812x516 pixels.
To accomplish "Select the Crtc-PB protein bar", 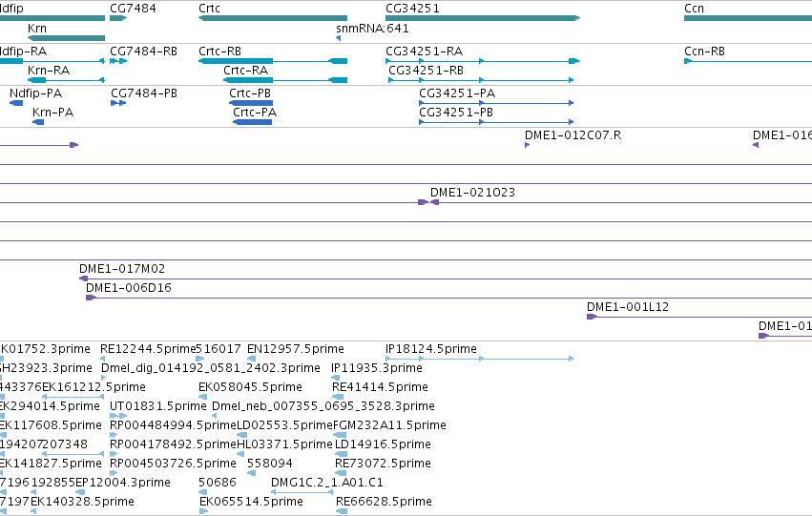I will click(x=251, y=103).
